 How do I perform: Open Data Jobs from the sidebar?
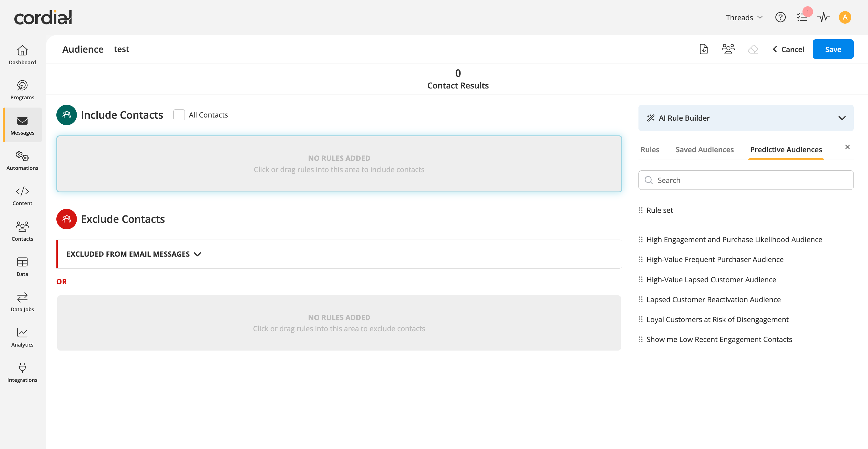(x=22, y=302)
